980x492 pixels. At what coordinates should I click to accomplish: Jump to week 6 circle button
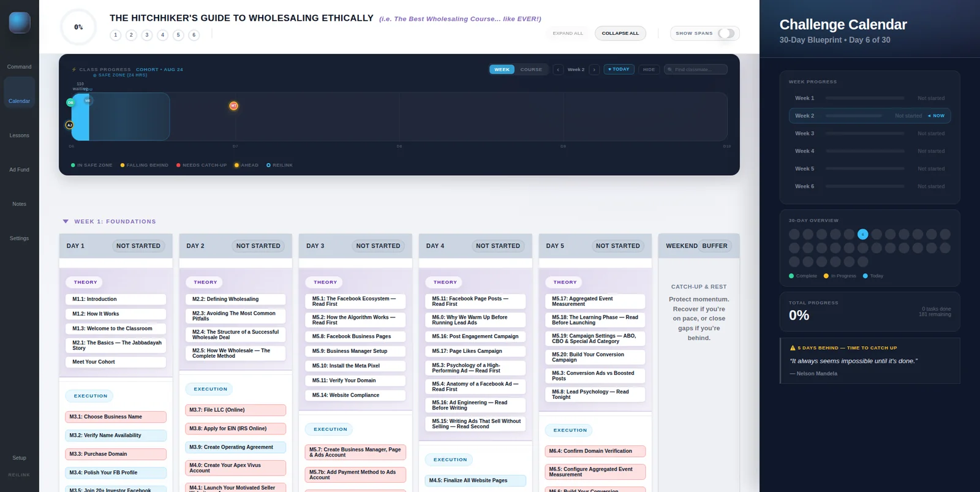click(x=194, y=35)
